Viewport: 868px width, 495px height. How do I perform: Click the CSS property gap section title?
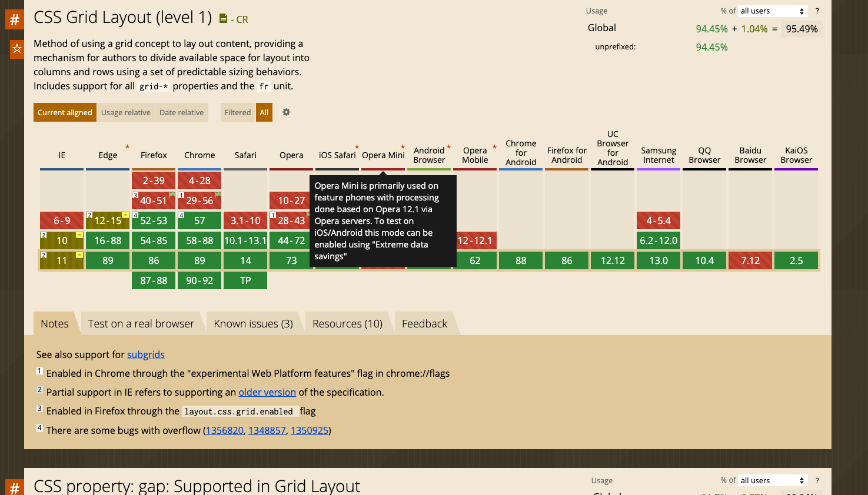tap(197, 486)
